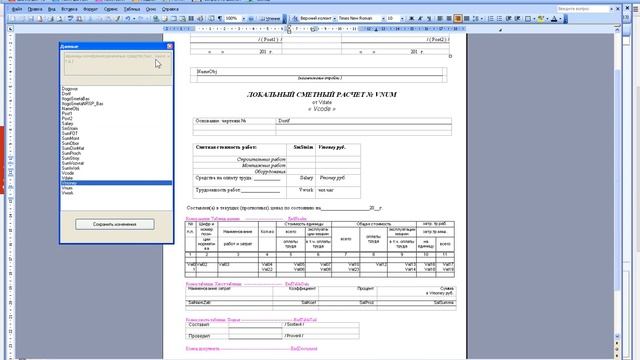Toggle Italic formatting

pyautogui.click(x=420, y=19)
